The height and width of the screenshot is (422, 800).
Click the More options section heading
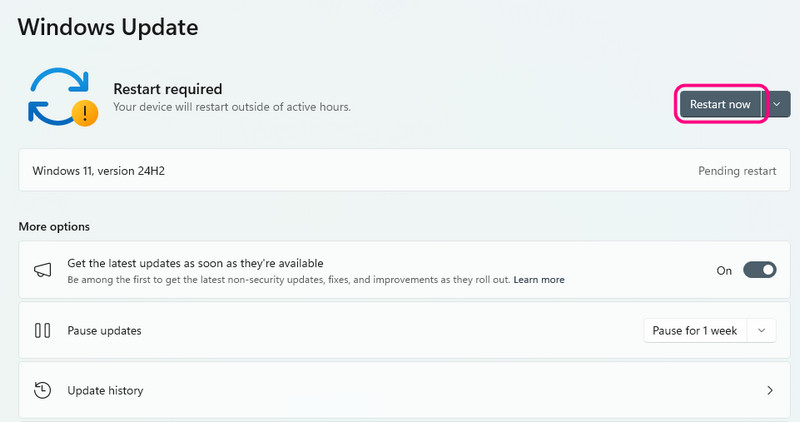(x=54, y=227)
